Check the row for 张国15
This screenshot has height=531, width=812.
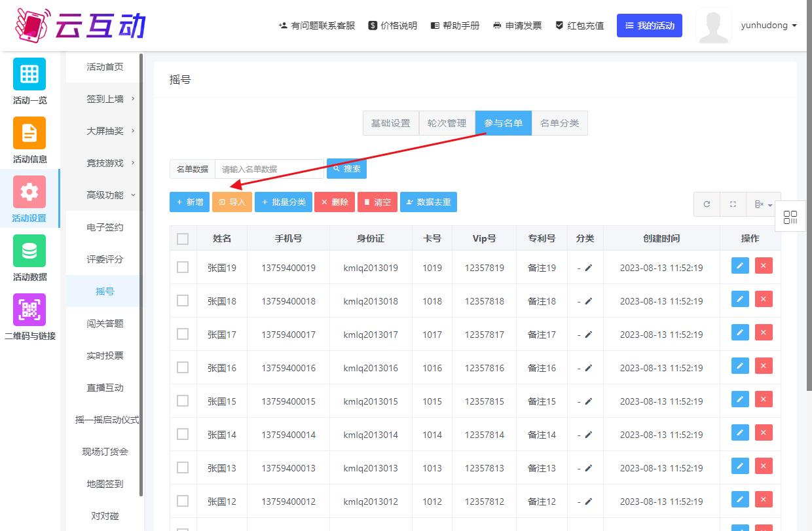[183, 401]
